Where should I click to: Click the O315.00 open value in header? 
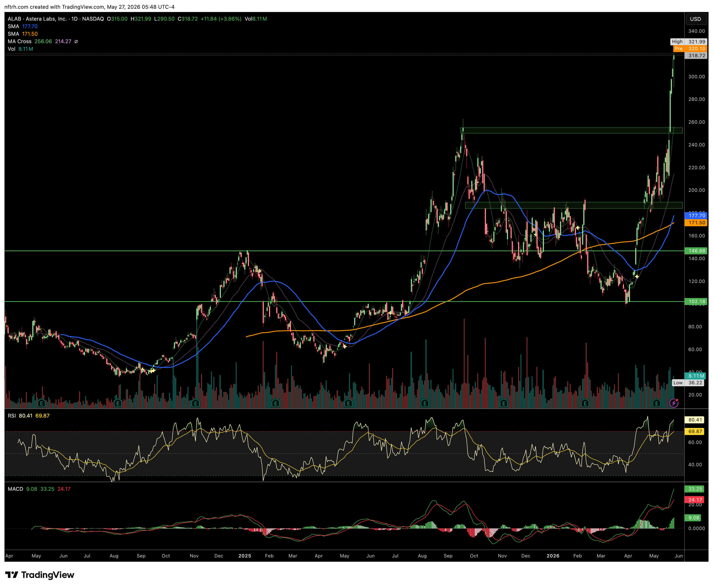[117, 19]
